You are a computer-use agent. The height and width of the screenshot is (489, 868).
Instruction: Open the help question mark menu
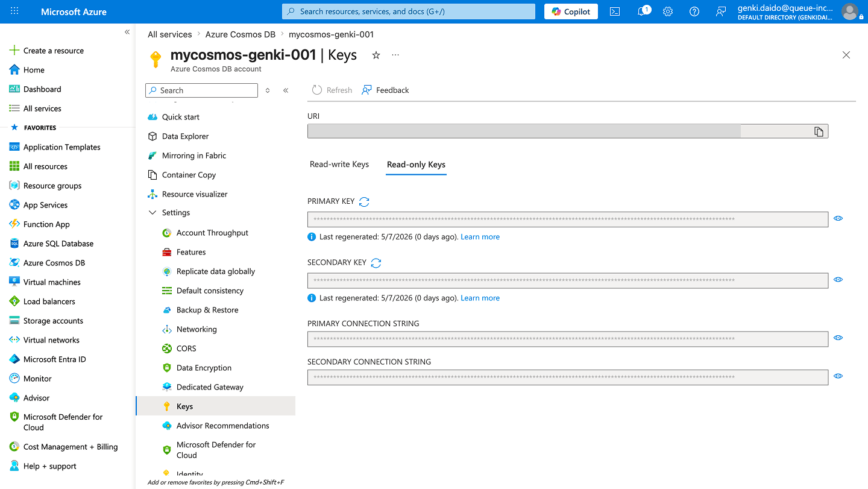(x=694, y=11)
